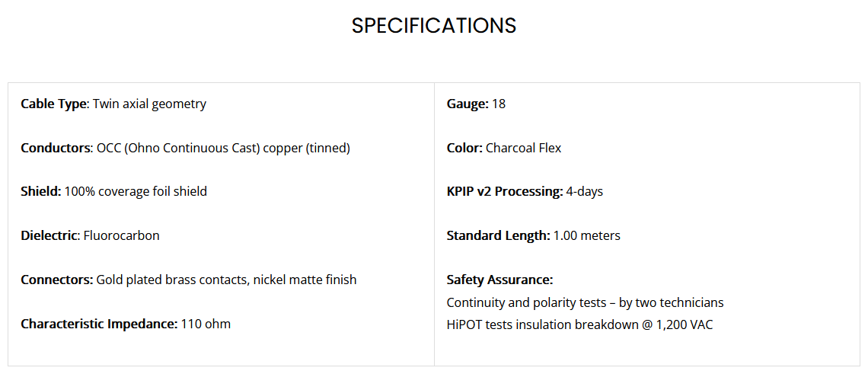
Task: Click 100% coverage foil shield text
Action: tap(136, 192)
